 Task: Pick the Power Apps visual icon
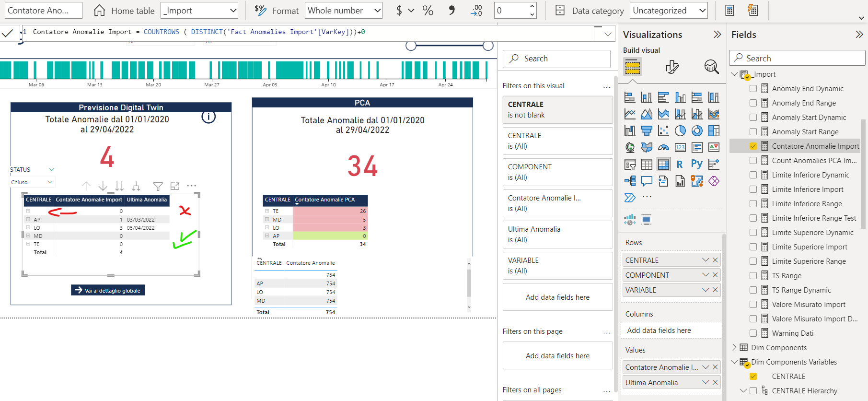pyautogui.click(x=714, y=181)
